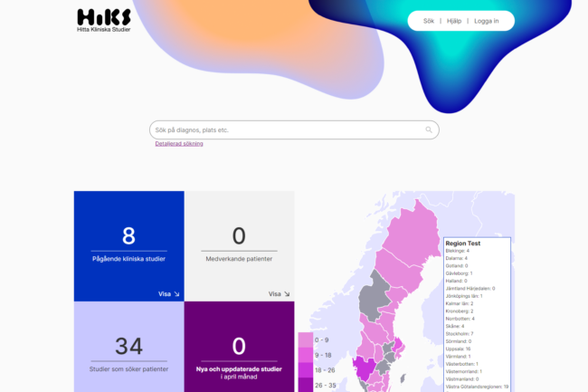Viewport: 588px width, 392px height.
Task: Select the 0 - 9 legend color swatch
Action: coord(305,339)
